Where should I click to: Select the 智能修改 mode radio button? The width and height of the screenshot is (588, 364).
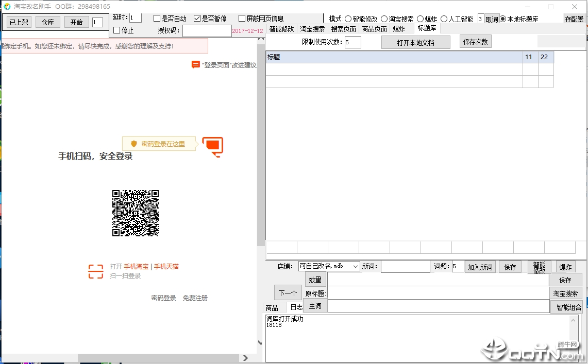coord(348,19)
